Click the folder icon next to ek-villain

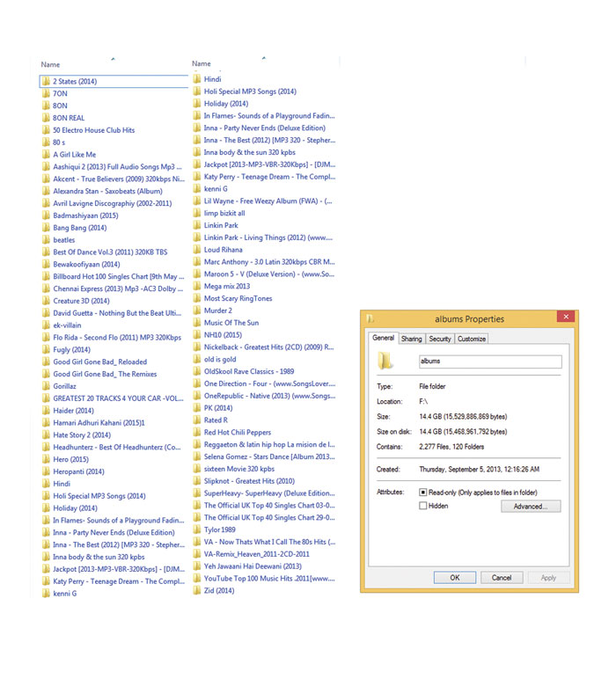pyautogui.click(x=46, y=325)
